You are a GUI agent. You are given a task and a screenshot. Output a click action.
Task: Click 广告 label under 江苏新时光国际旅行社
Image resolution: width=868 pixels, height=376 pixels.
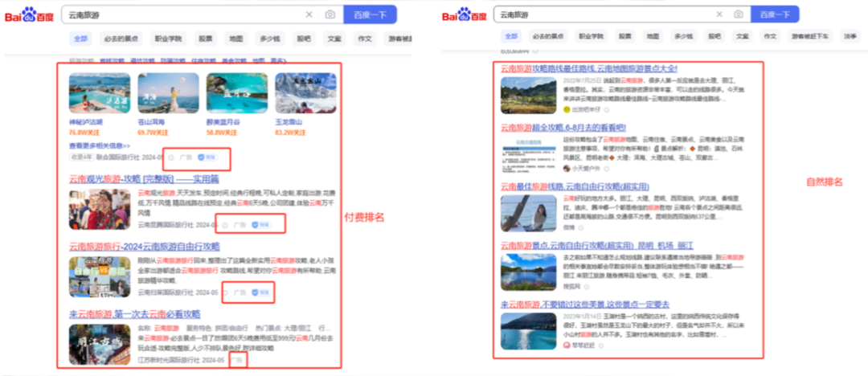(x=237, y=360)
